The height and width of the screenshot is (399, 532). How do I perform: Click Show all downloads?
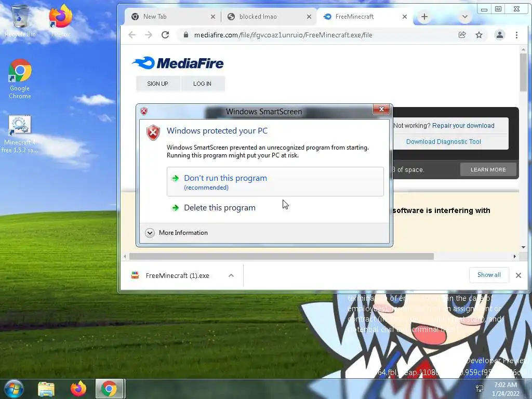[489, 275]
